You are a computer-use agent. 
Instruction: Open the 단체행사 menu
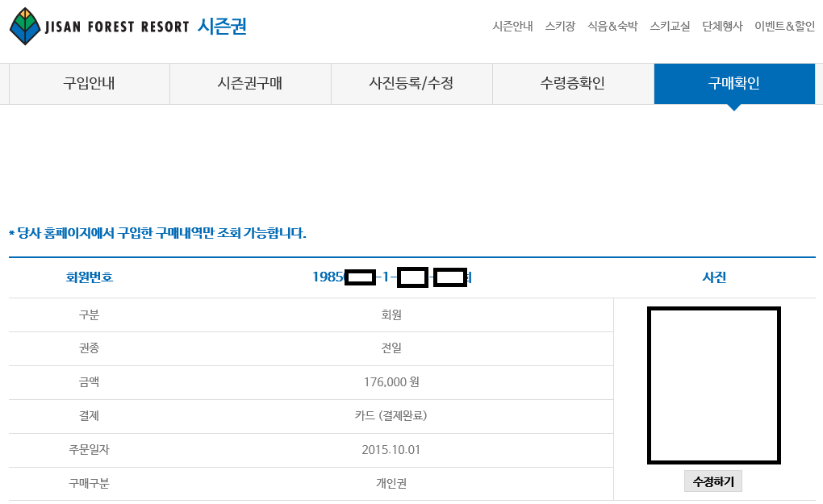(722, 27)
